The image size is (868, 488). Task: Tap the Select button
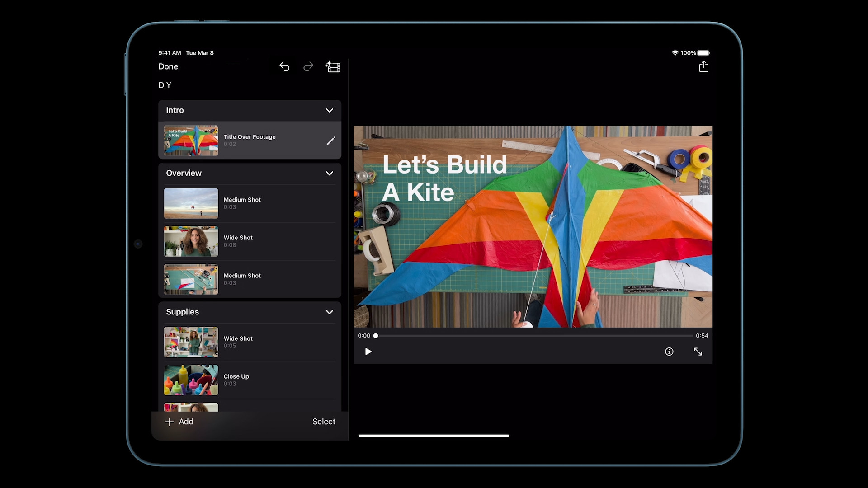[324, 422]
